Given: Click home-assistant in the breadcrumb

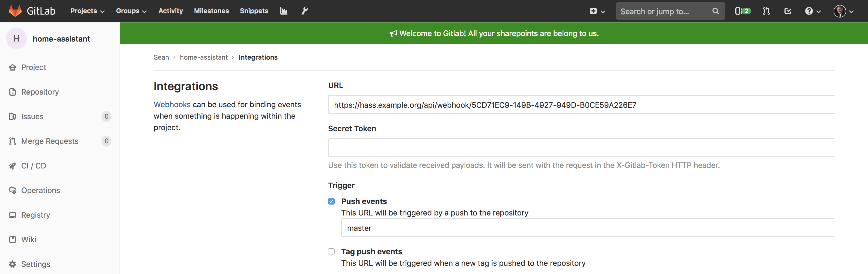Looking at the screenshot, I should click(204, 57).
